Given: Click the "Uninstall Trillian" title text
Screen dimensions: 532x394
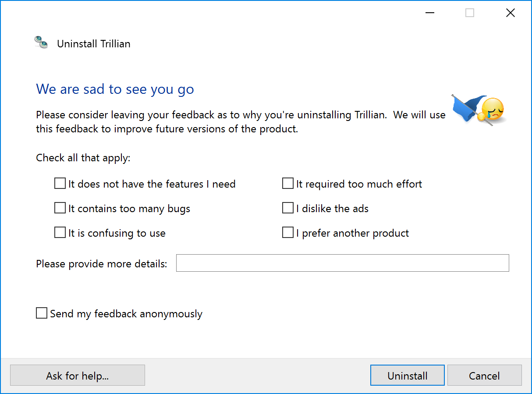Looking at the screenshot, I should point(94,44).
